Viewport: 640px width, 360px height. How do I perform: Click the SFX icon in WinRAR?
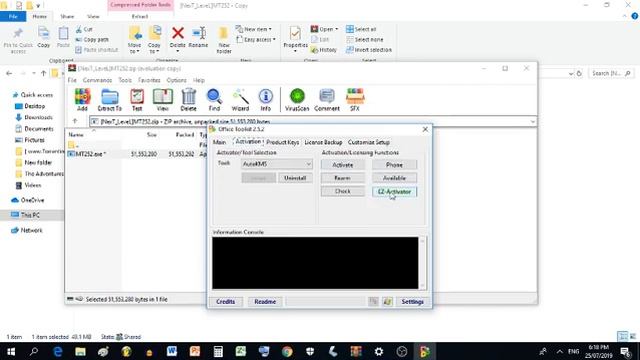(355, 100)
